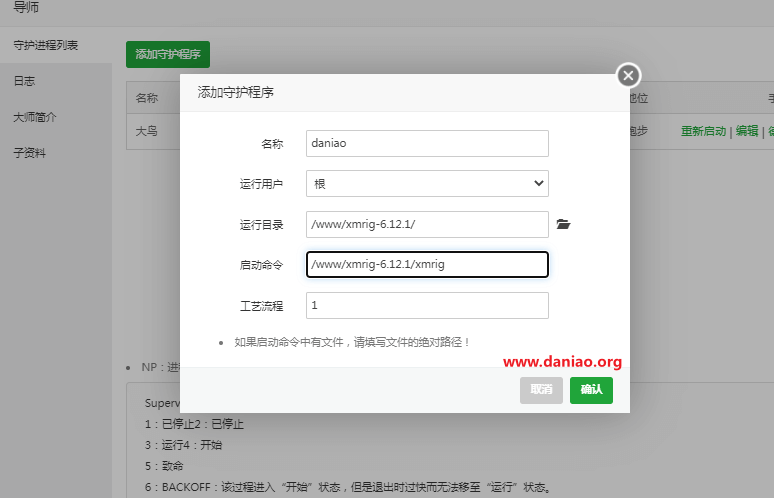Click the folder icon to browse run directory
Viewport: 774px width, 498px height.
coord(563,225)
